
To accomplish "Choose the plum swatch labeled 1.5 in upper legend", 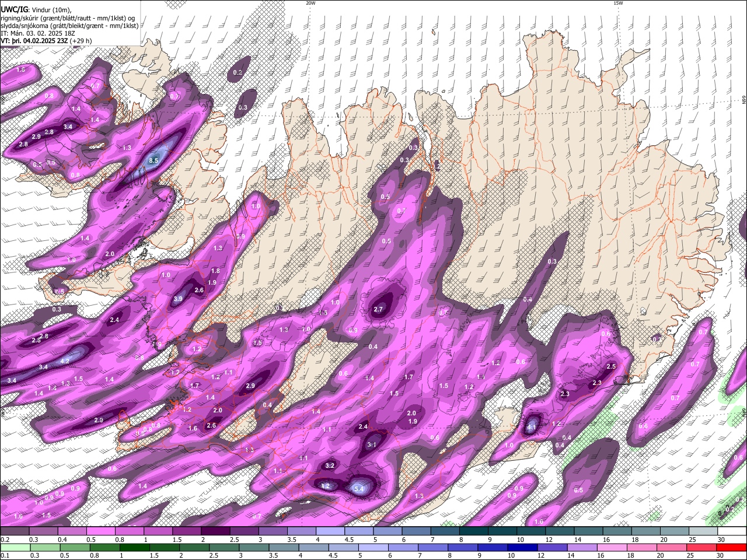I will pos(186,531).
